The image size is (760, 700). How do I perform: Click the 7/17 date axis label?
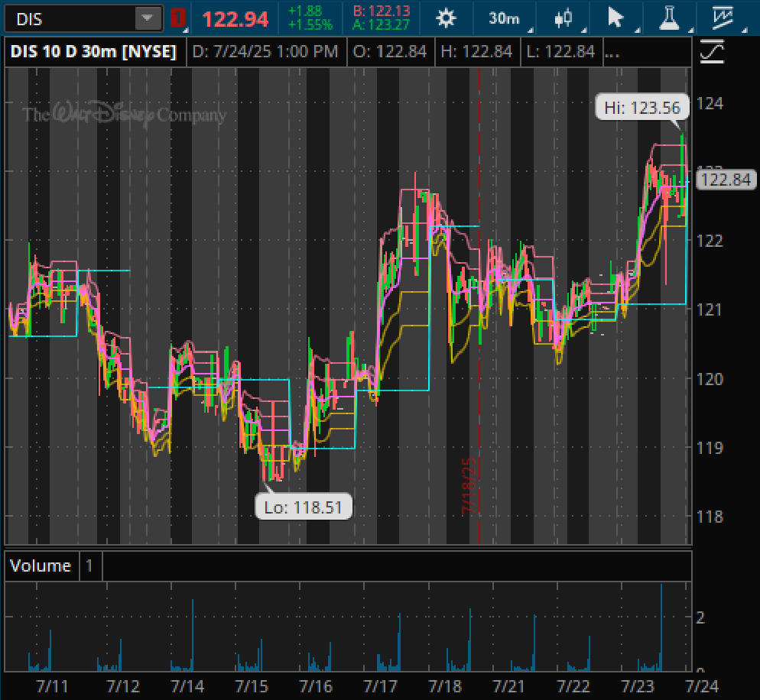pyautogui.click(x=381, y=686)
